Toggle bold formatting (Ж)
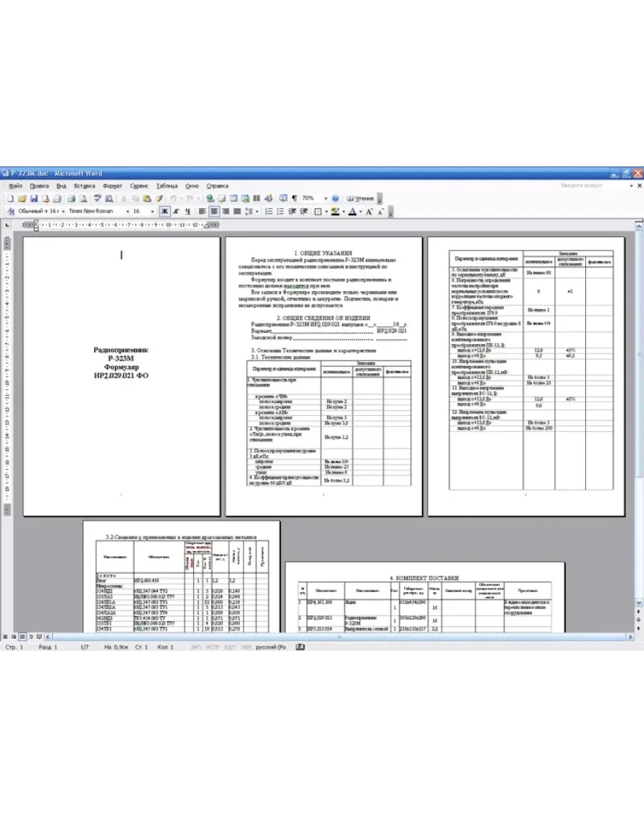The image size is (644, 818). pos(164,211)
